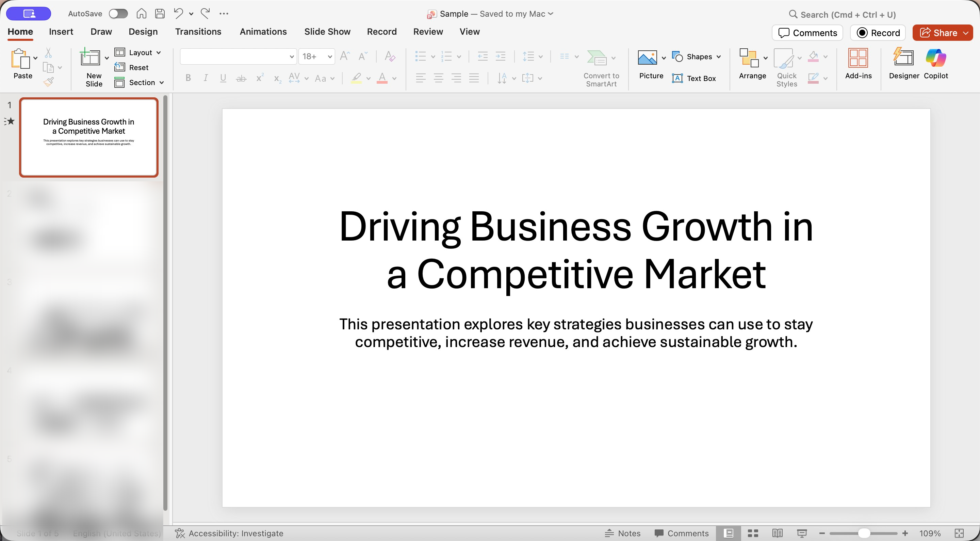This screenshot has width=980, height=541.
Task: Toggle the AutoSave switch
Action: click(x=118, y=14)
